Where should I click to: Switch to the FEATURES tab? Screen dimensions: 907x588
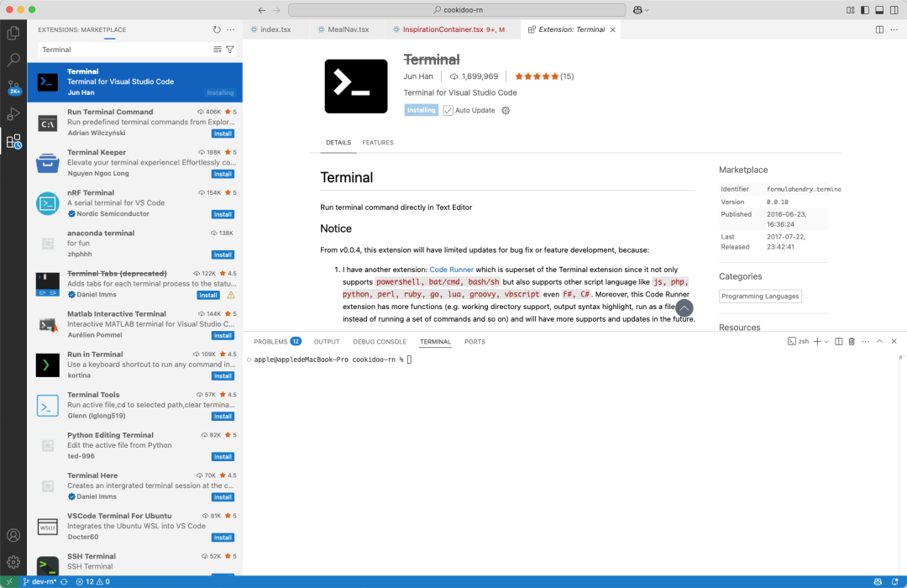point(378,143)
